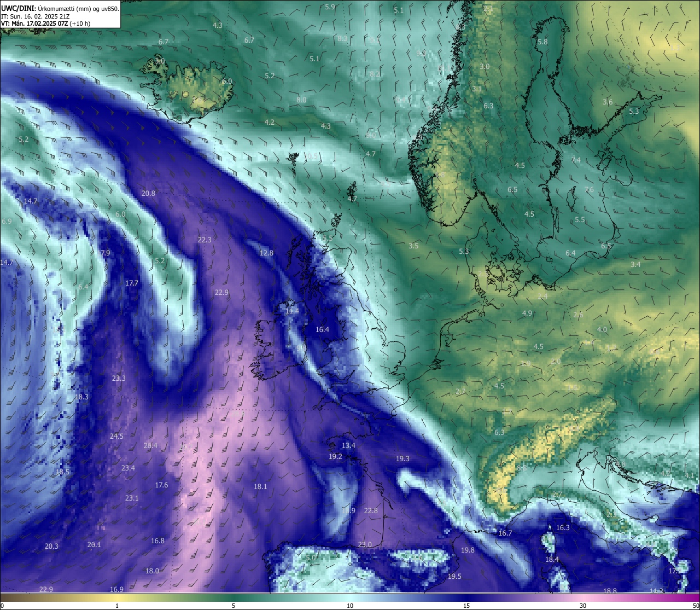Click the 3.4 value label
Viewport: 700px width, 610px height.
(x=635, y=265)
